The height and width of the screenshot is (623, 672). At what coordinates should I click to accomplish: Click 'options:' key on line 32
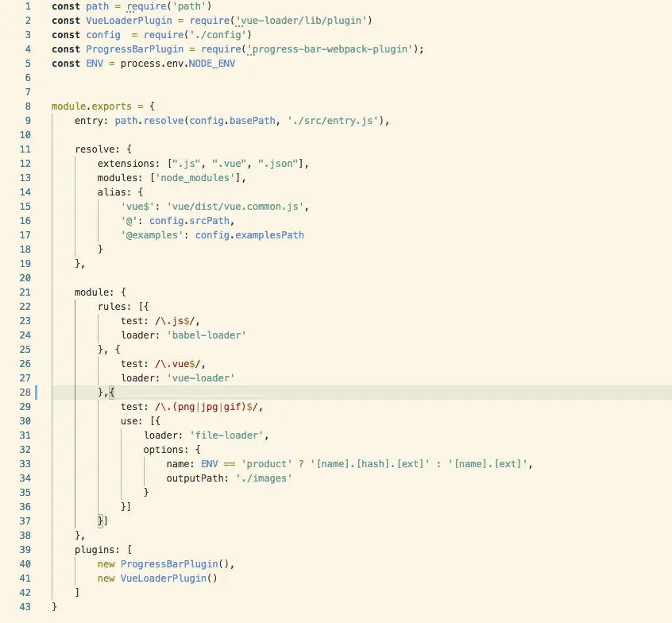point(166,449)
